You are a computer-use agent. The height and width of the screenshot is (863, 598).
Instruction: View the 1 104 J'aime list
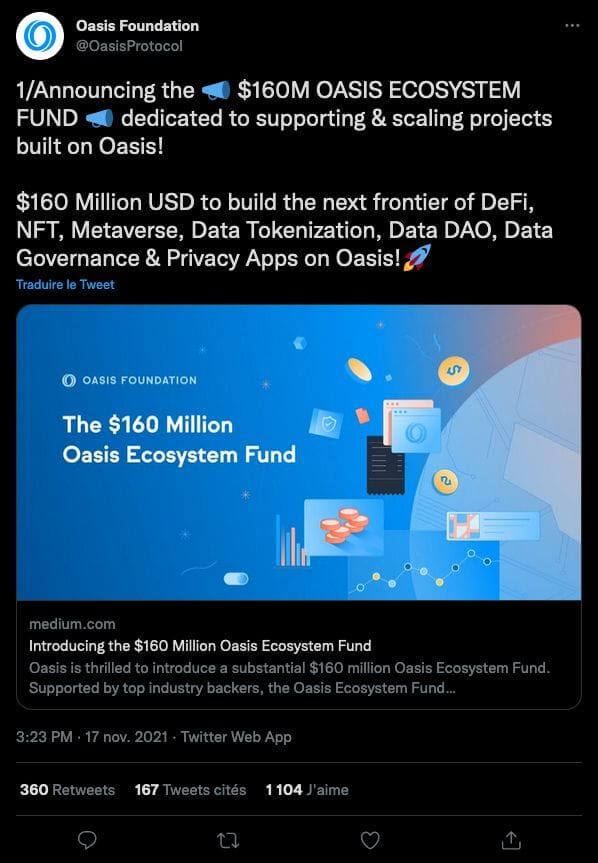pos(305,789)
